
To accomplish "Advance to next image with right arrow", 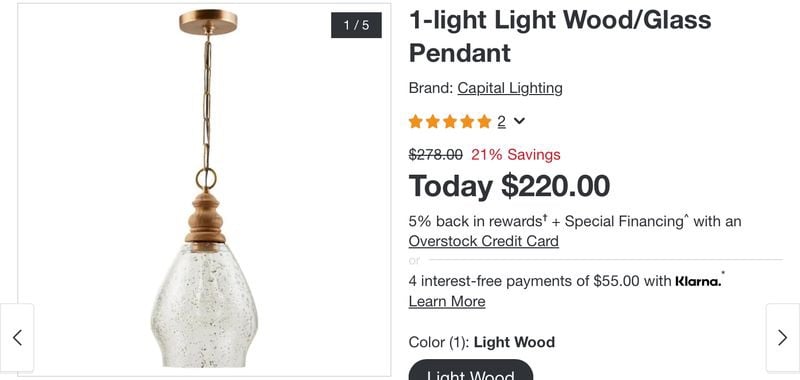I will tap(782, 338).
